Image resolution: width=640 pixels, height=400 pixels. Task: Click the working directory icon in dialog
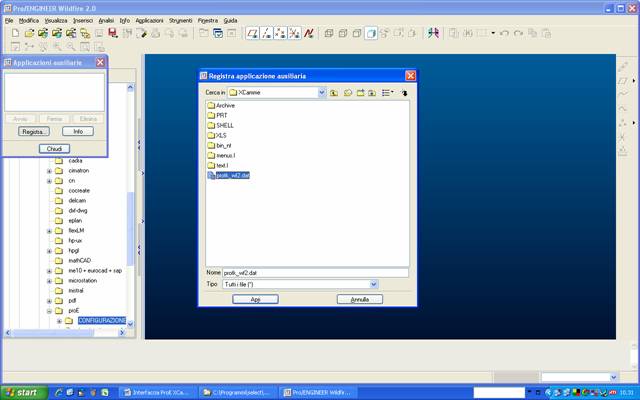(347, 93)
